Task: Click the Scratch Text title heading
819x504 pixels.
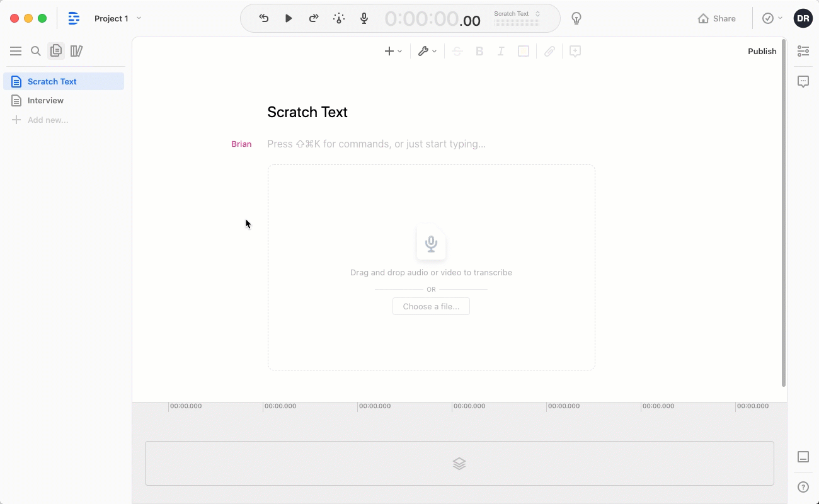Action: pos(307,112)
